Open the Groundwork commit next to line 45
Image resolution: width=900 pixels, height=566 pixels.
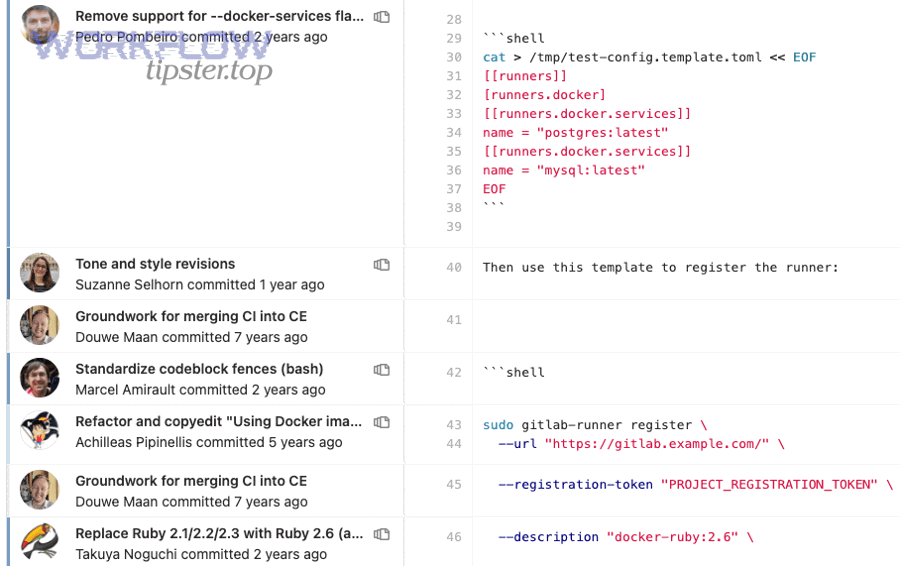click(x=191, y=481)
